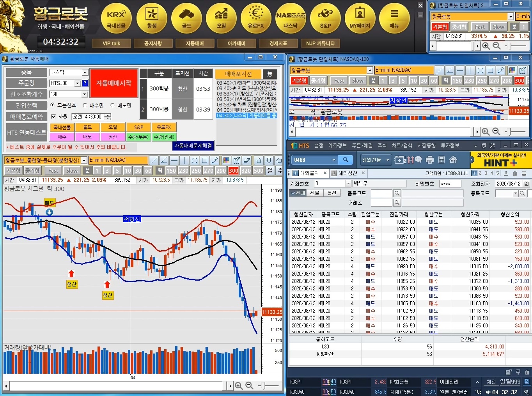Click the VIP talk button
Screen dimensions: 532x396
click(112, 43)
